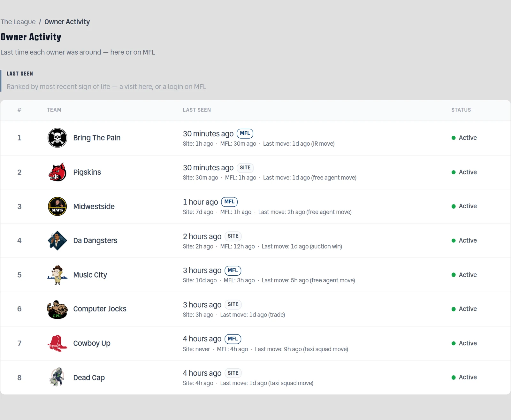Click the Cowboy Up red boot logo
Screen dimensions: 511x420
click(57, 343)
